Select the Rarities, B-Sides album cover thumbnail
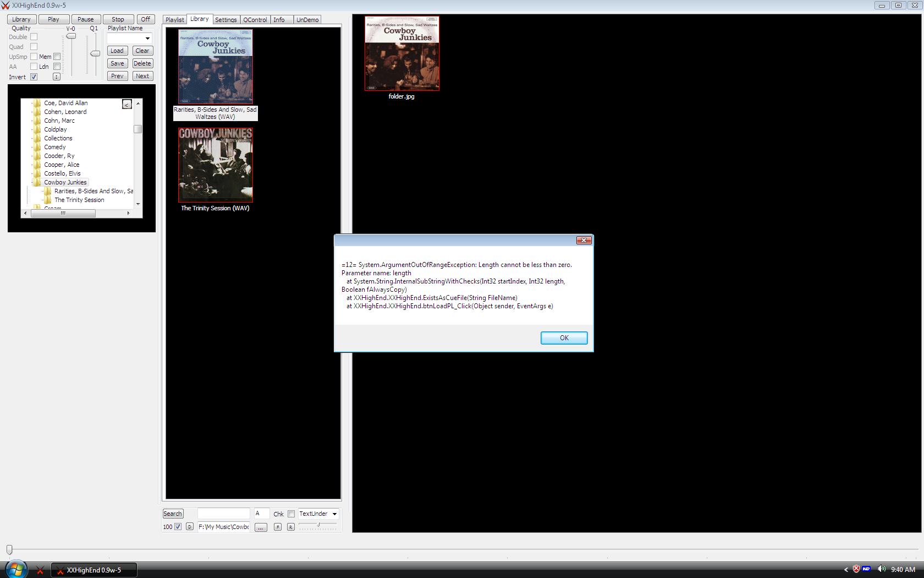 tap(216, 67)
